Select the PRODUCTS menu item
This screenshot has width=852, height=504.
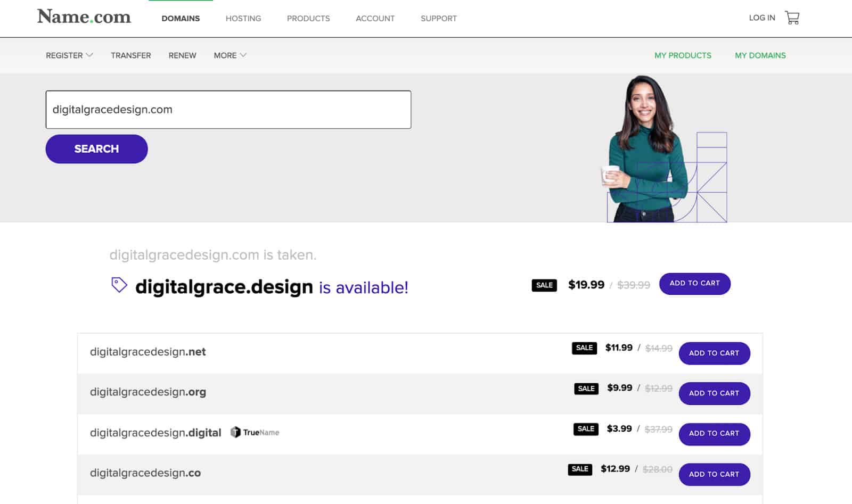coord(308,18)
